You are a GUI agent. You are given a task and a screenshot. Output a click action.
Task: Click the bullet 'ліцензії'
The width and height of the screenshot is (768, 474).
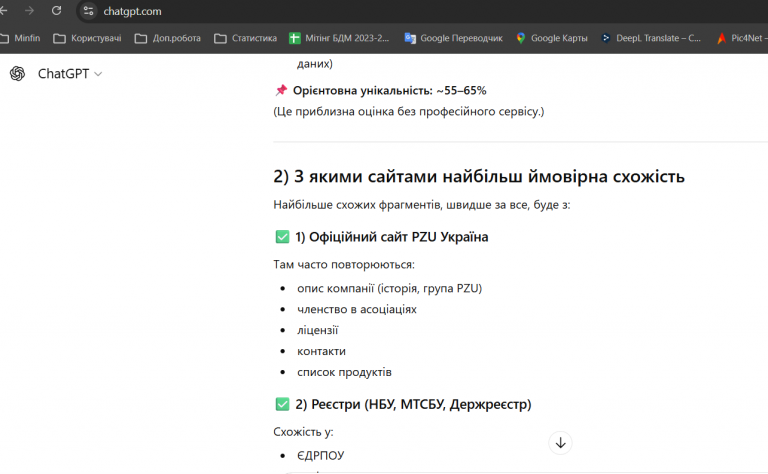(317, 331)
